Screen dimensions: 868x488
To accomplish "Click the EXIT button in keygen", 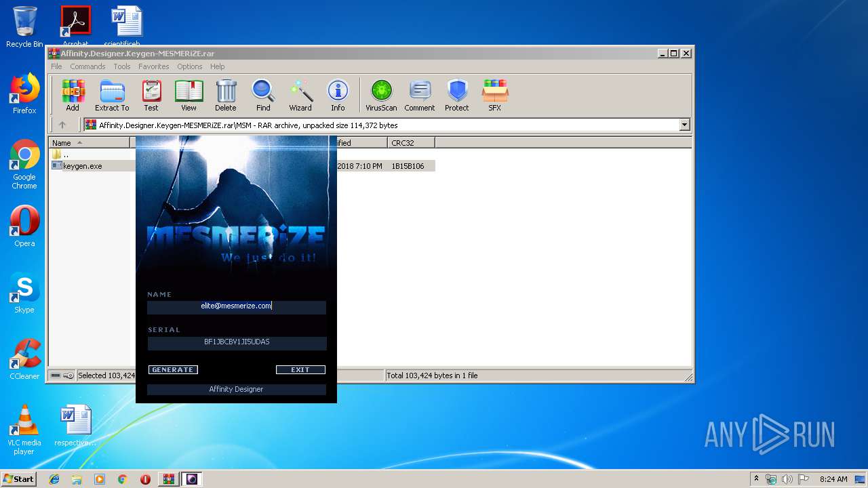I will pos(300,369).
